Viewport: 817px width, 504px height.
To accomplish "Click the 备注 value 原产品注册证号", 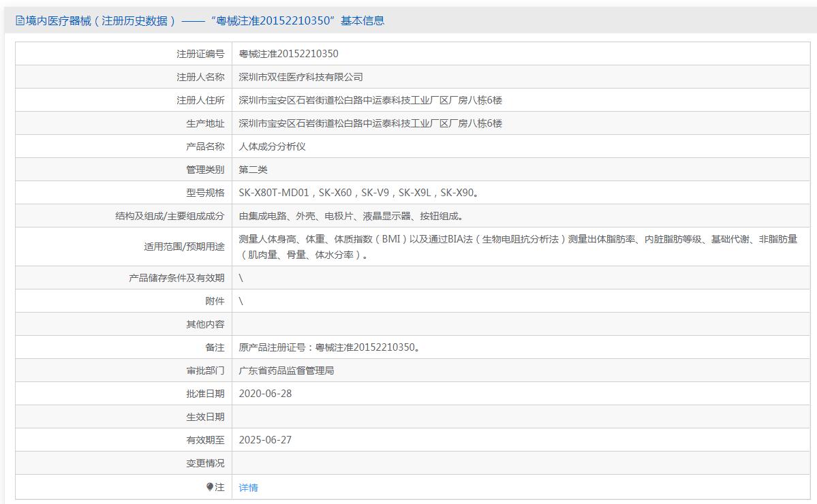I will 329,347.
